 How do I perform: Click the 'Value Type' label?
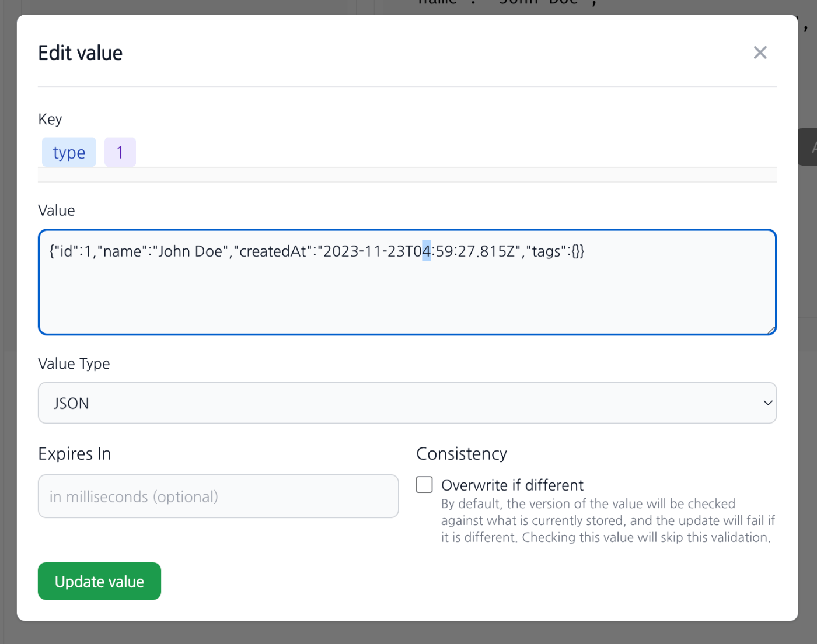tap(74, 363)
